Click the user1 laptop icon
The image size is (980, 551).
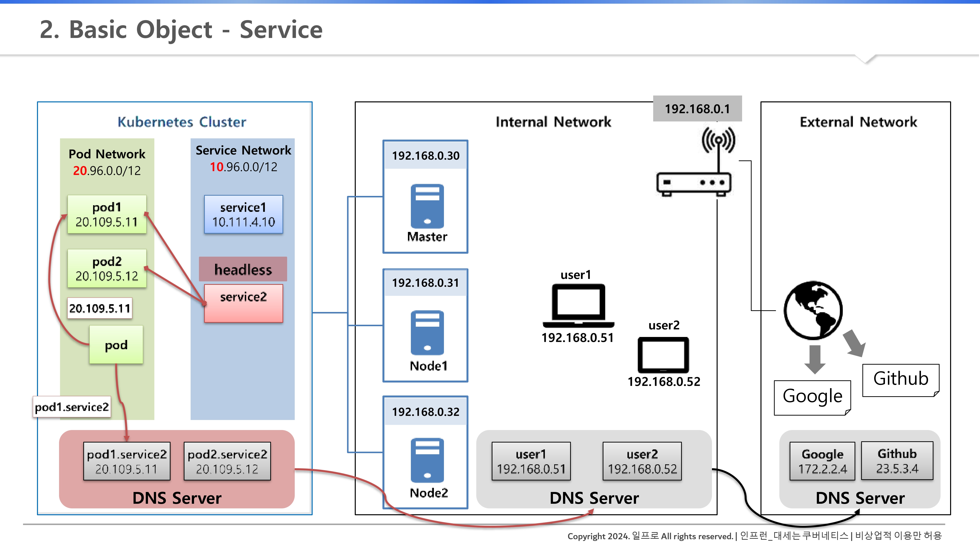tap(578, 305)
